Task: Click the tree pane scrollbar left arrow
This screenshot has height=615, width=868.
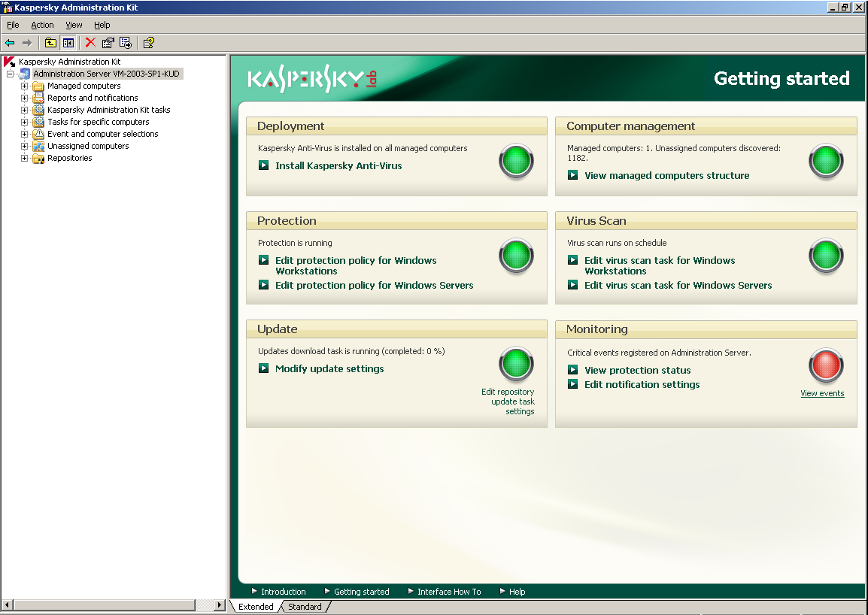Action: [x=8, y=604]
